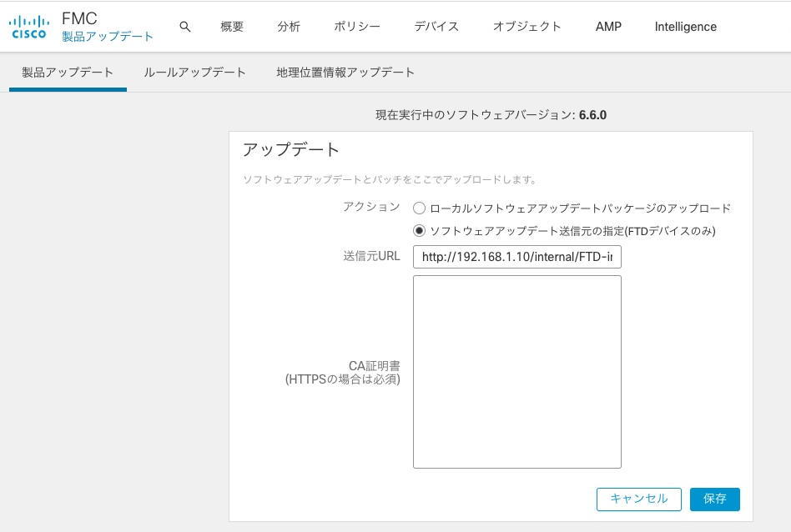This screenshot has width=791, height=532.
Task: Open the ポリシー menu
Action: tap(357, 27)
